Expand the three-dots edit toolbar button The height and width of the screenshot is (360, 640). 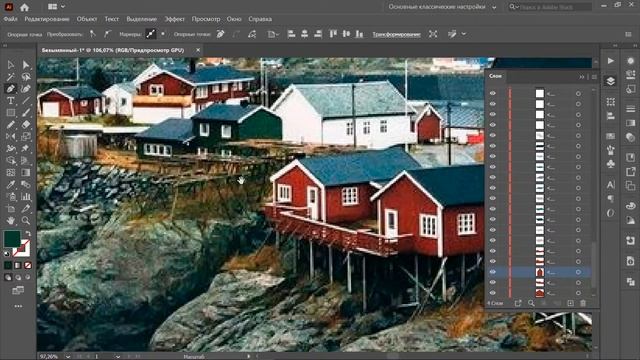point(18,306)
